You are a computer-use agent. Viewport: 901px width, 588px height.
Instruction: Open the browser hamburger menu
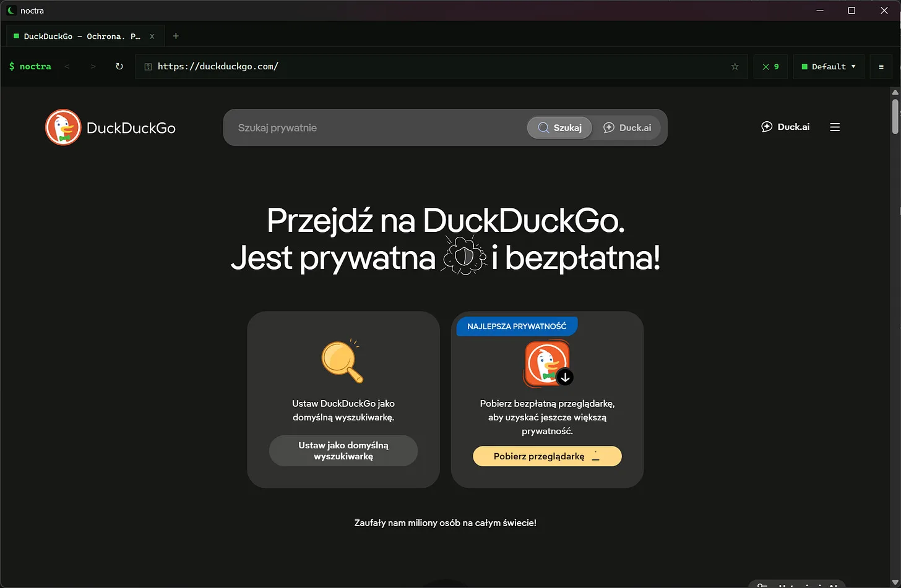(x=881, y=67)
